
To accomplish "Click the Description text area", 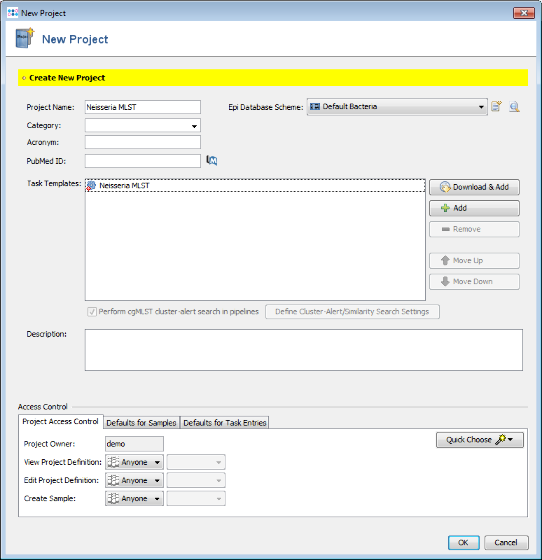I will point(304,350).
